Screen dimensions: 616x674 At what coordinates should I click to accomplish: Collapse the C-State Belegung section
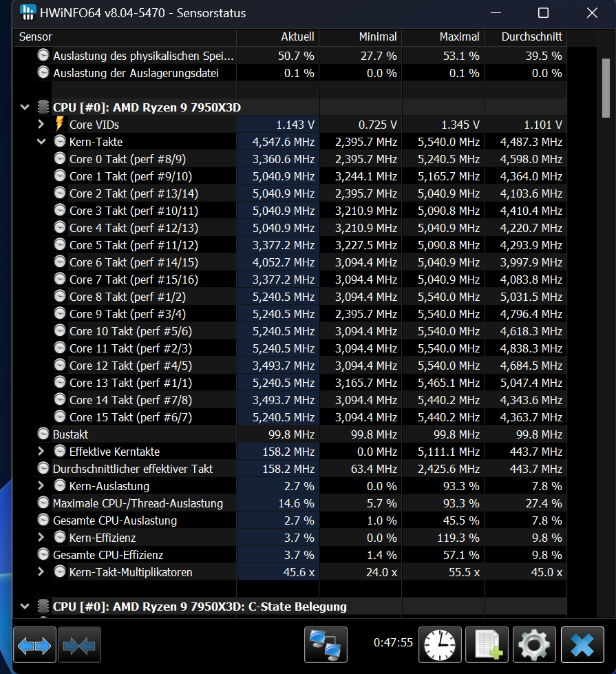tap(25, 606)
